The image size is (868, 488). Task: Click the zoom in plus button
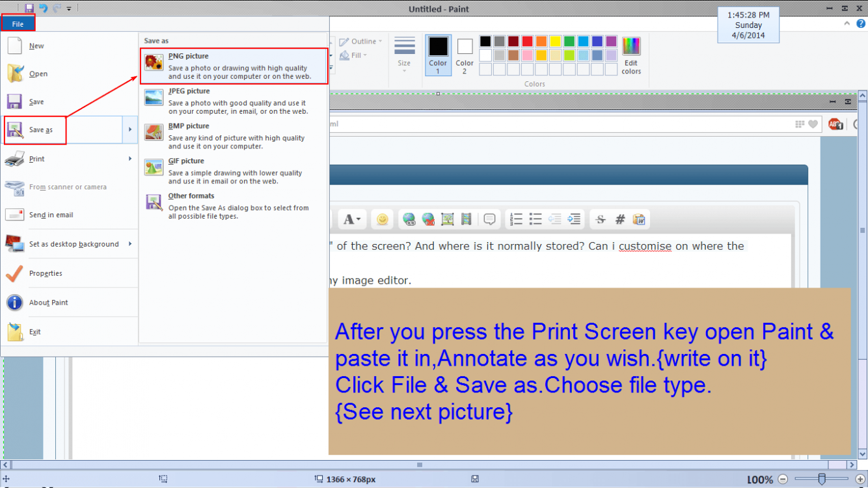pyautogui.click(x=860, y=480)
